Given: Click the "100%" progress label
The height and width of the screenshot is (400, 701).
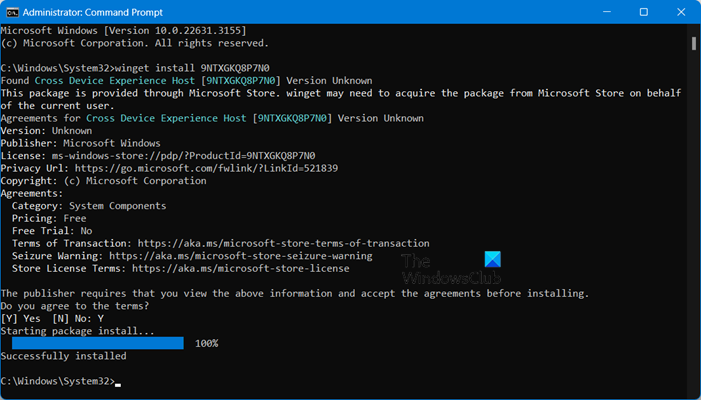Looking at the screenshot, I should point(206,343).
